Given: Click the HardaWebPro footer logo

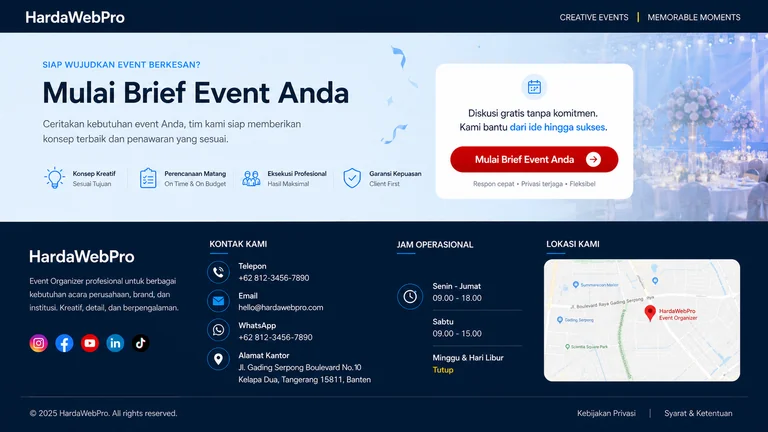Looking at the screenshot, I should click(x=82, y=257).
